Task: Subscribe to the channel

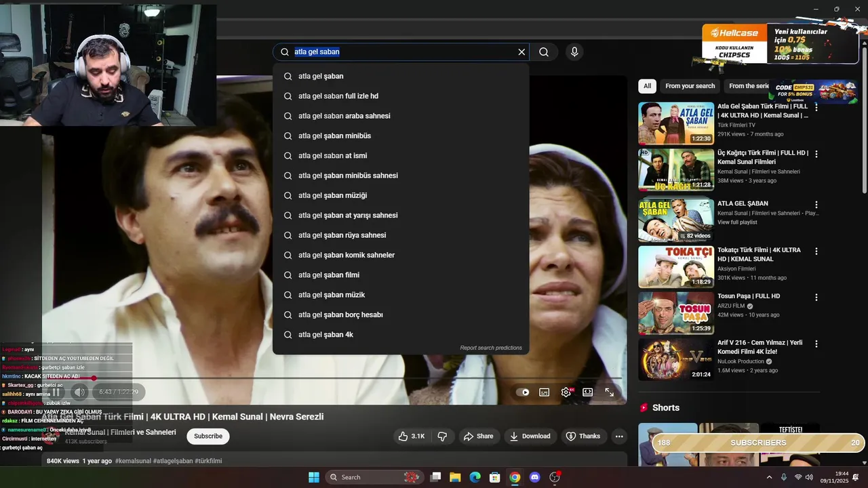Action: coord(208,436)
